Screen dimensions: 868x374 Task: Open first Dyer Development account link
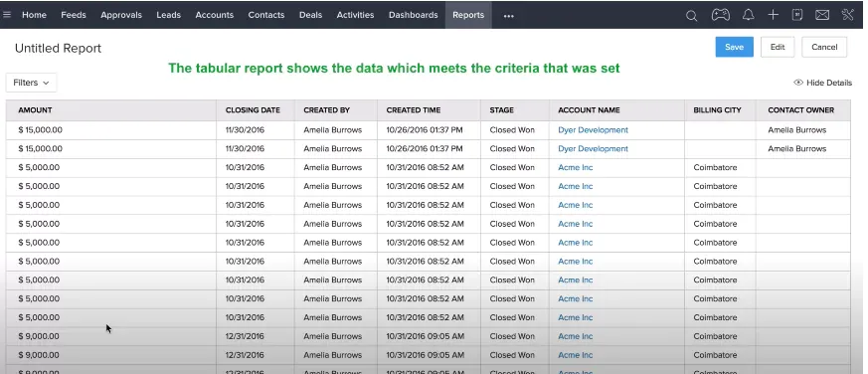point(593,130)
